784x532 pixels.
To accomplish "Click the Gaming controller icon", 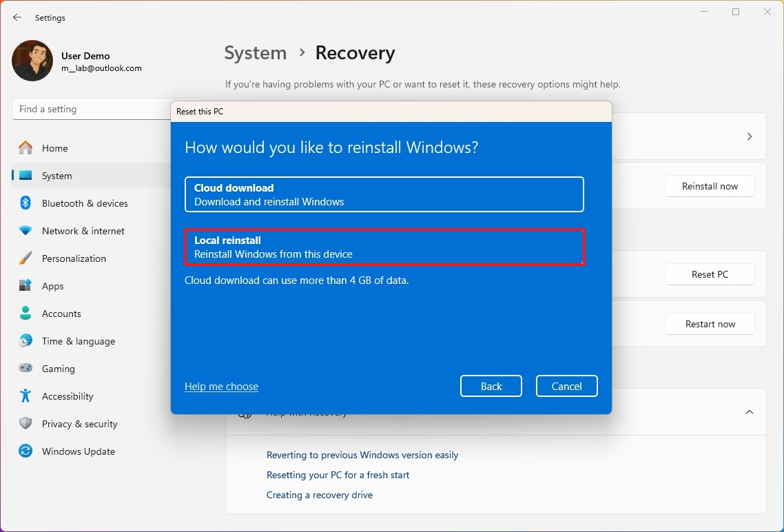I will coord(25,368).
